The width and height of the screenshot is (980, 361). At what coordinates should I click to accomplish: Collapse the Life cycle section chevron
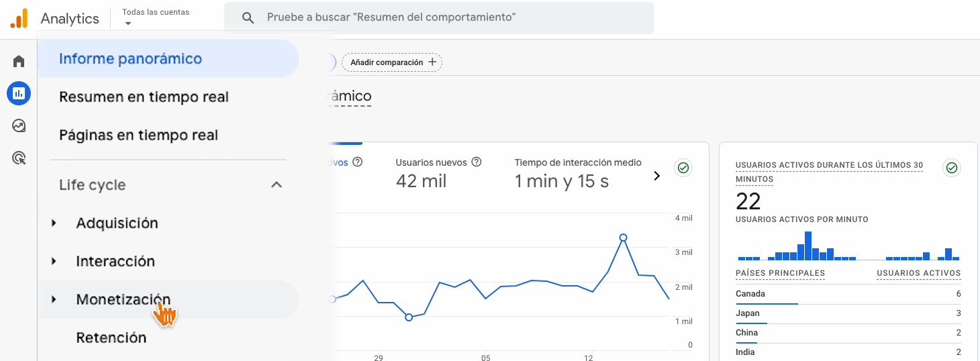click(276, 185)
